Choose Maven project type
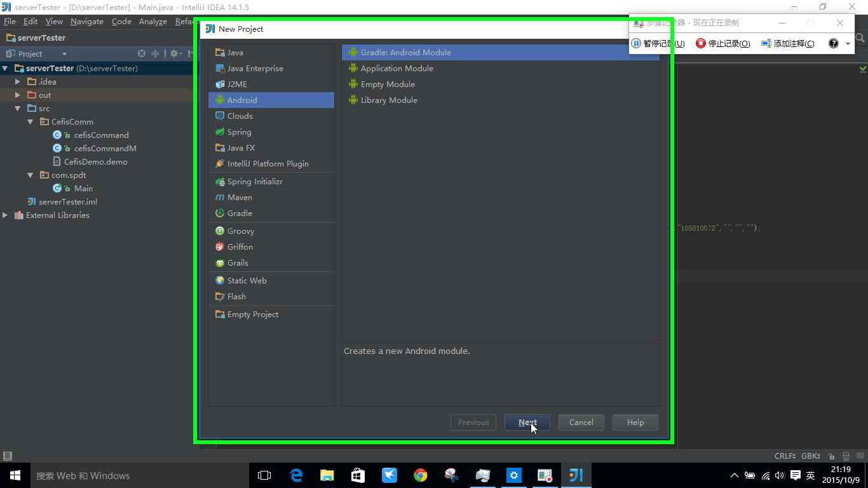This screenshot has width=868, height=488. (271, 198)
